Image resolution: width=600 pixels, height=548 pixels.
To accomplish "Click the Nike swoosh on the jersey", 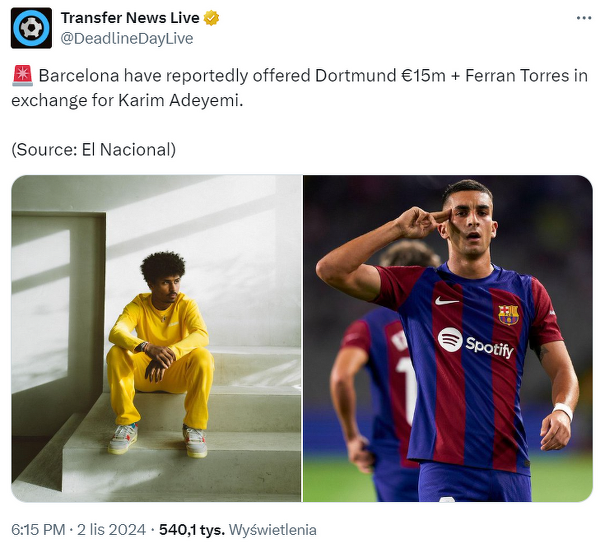I will point(447,301).
